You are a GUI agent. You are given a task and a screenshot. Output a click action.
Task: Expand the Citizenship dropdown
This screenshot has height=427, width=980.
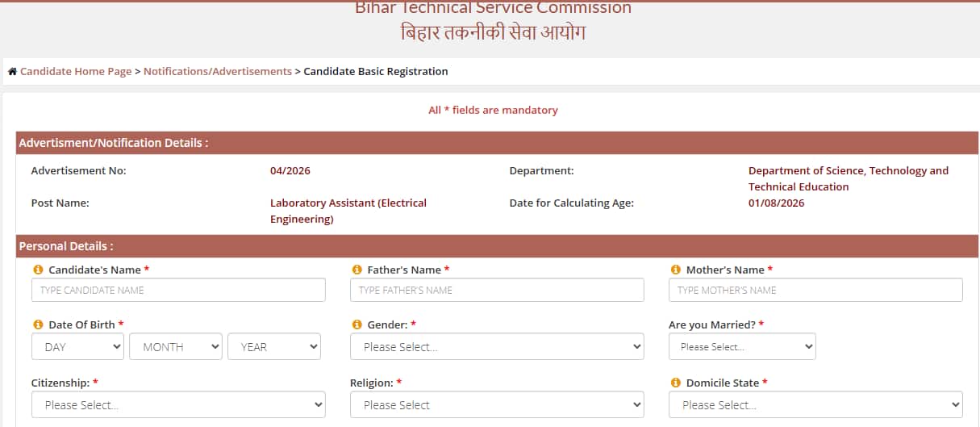pos(178,405)
